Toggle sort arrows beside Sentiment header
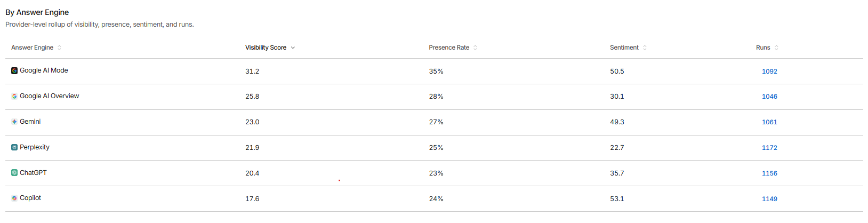Screen dimensions: 868x223 click(645, 47)
